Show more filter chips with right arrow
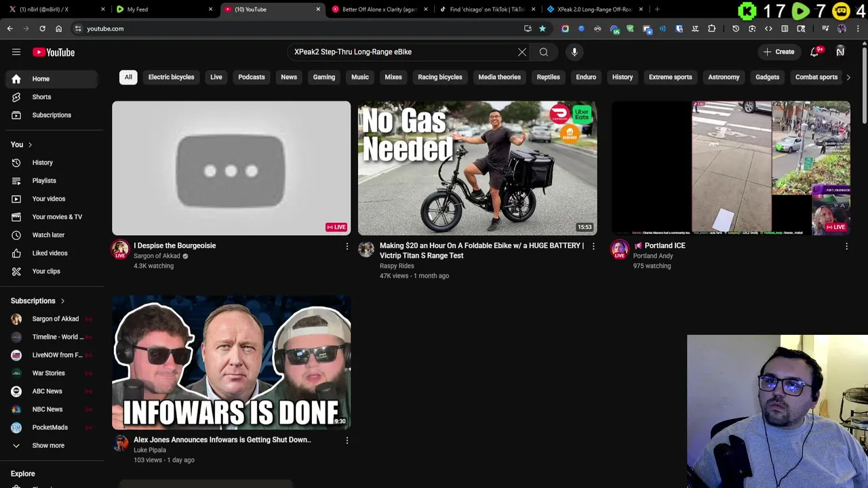Screen dimensions: 868x488 click(848, 77)
